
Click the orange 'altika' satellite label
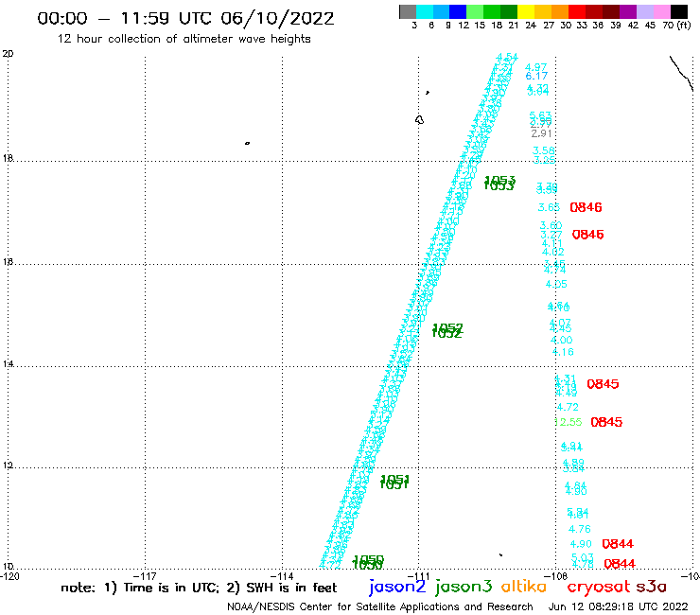click(524, 586)
